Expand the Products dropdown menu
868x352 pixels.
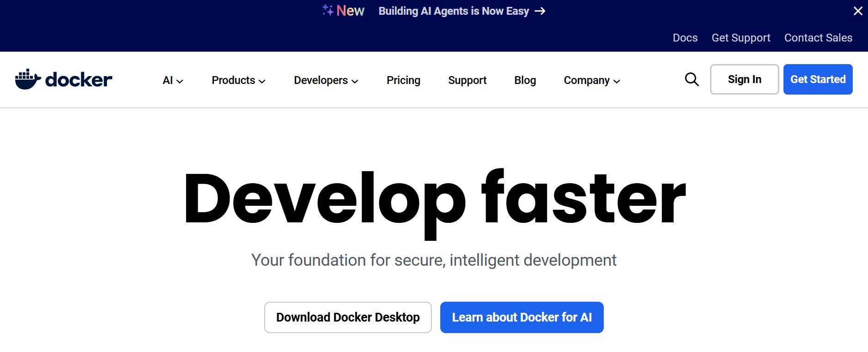click(x=238, y=80)
